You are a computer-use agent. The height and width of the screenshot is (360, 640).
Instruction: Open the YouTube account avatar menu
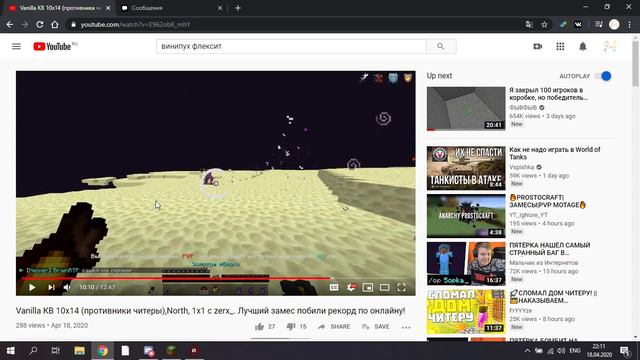tap(610, 47)
